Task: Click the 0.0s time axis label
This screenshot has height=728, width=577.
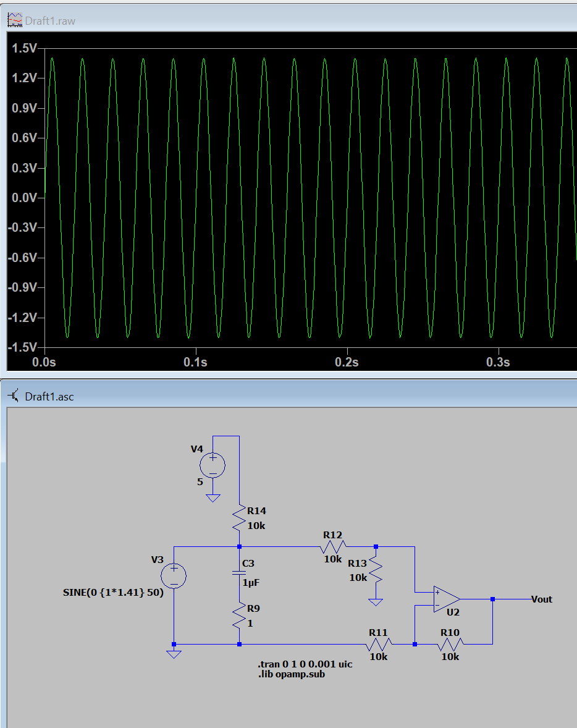Action: click(44, 362)
